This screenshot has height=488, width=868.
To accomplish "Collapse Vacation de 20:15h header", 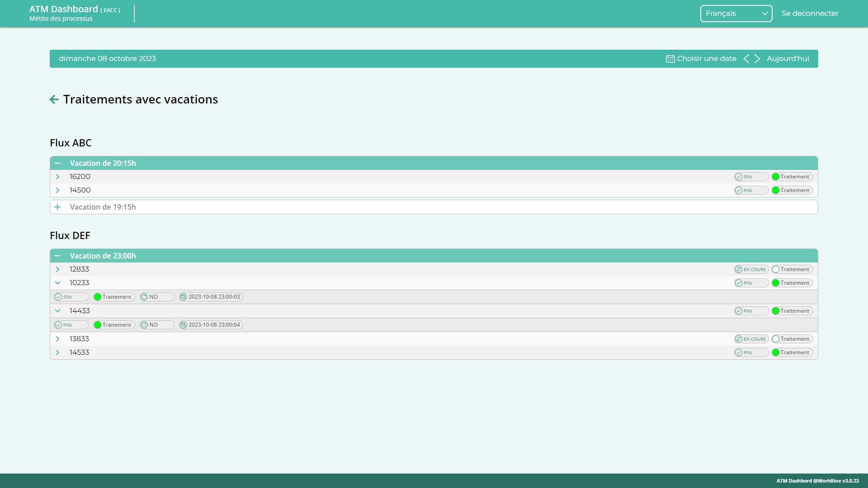I will pyautogui.click(x=57, y=163).
